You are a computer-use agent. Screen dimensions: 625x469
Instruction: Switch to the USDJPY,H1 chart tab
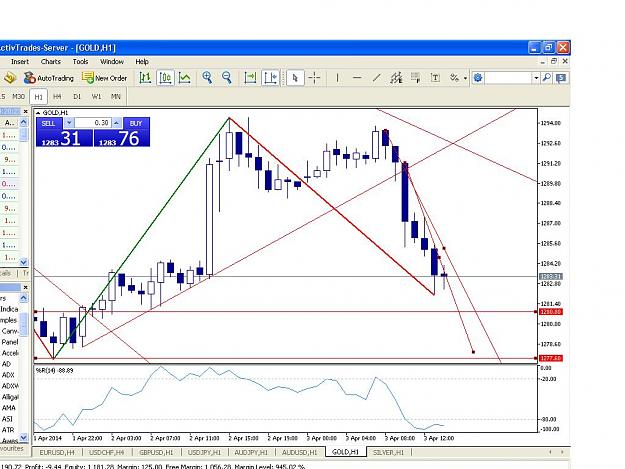click(204, 452)
